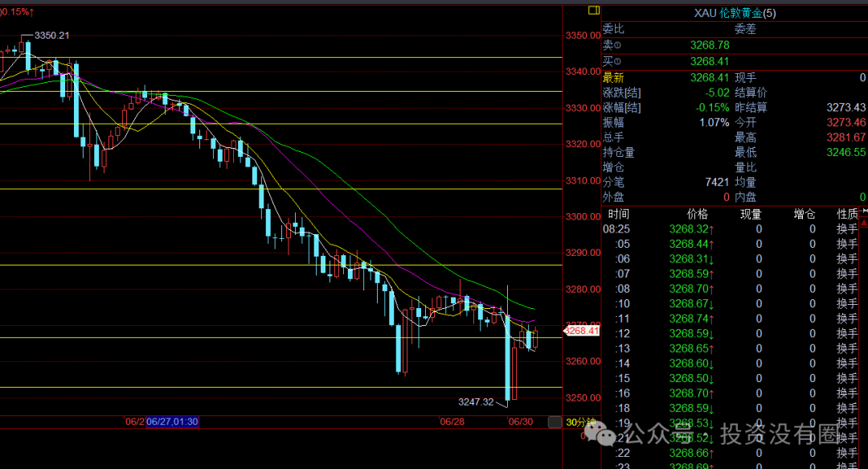Click the 3281.67 high value
The height and width of the screenshot is (469, 868).
pos(845,138)
